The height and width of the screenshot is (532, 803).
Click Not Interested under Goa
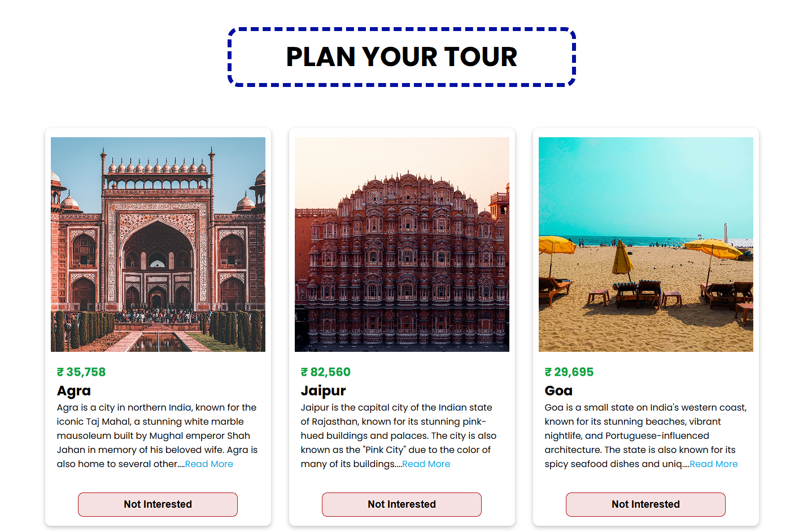pos(645,504)
